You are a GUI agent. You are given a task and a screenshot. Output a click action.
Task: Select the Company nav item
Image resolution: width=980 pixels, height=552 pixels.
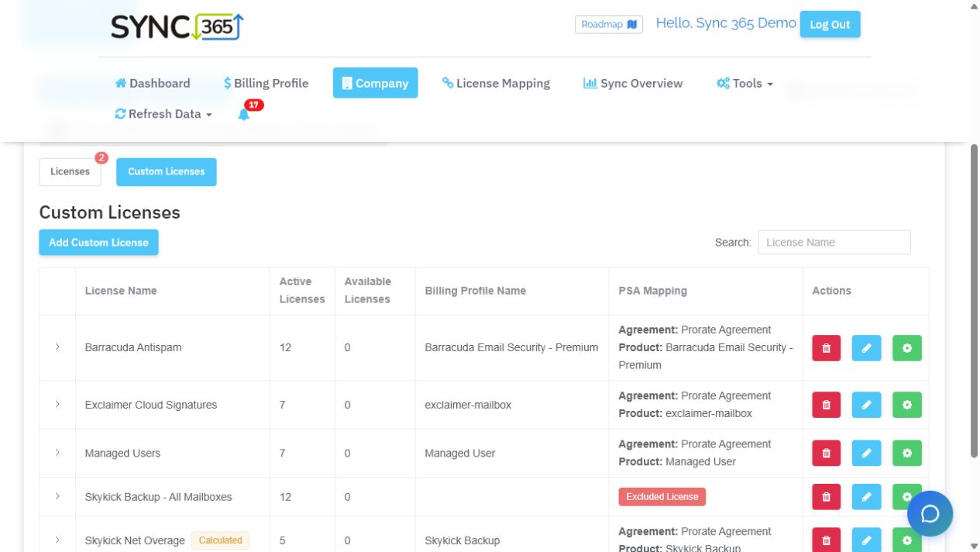tap(375, 83)
